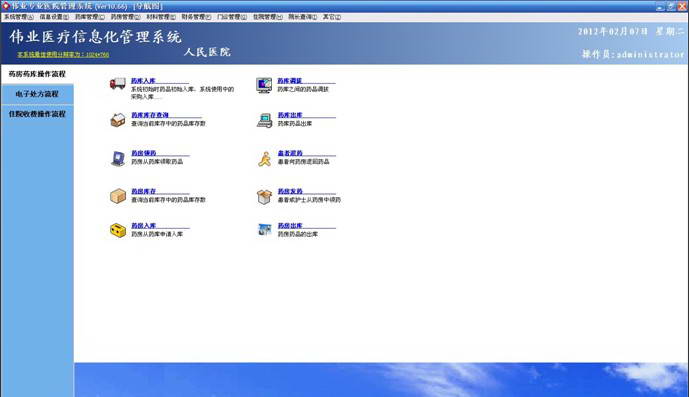Screen dimensions: 689x397
Task: Click the yellow case icon for 药房入库
Action: pyautogui.click(x=118, y=230)
